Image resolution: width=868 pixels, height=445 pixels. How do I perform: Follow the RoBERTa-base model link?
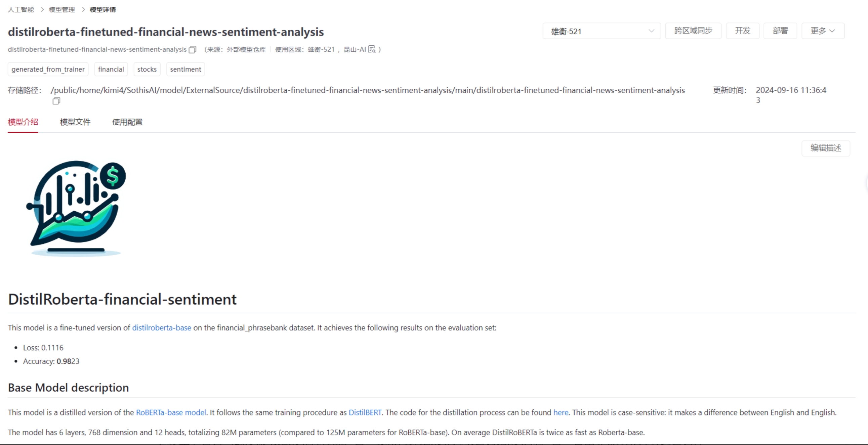click(x=171, y=412)
